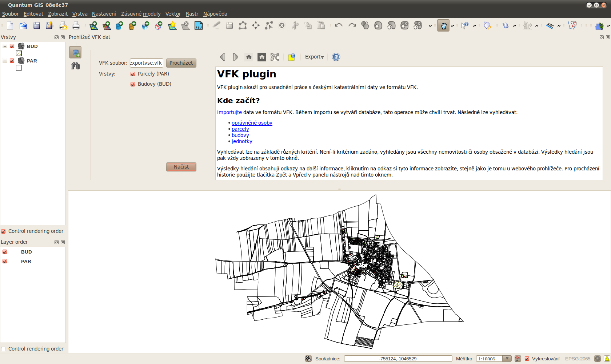Open the budovy link

pos(240,135)
